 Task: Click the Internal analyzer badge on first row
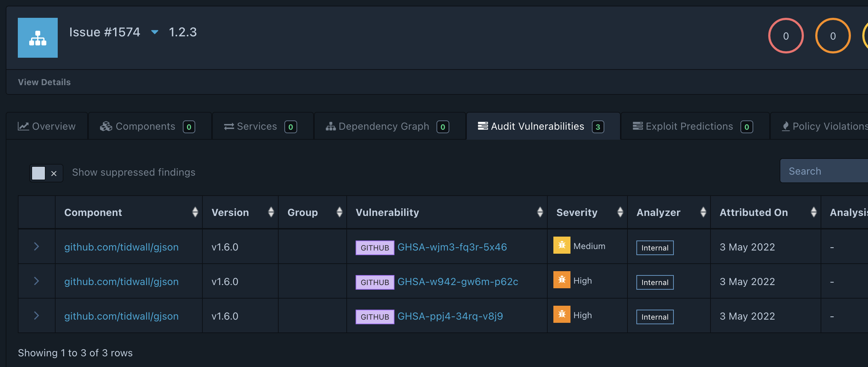pyautogui.click(x=655, y=248)
